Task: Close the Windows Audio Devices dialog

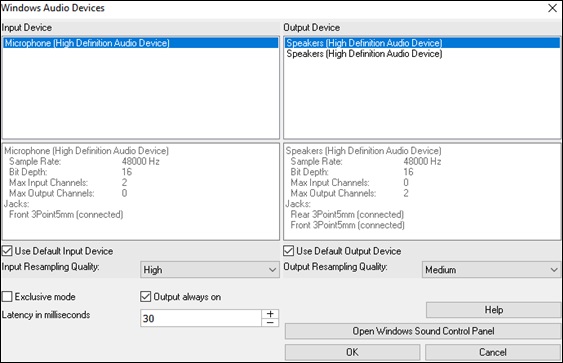Action: (x=552, y=8)
